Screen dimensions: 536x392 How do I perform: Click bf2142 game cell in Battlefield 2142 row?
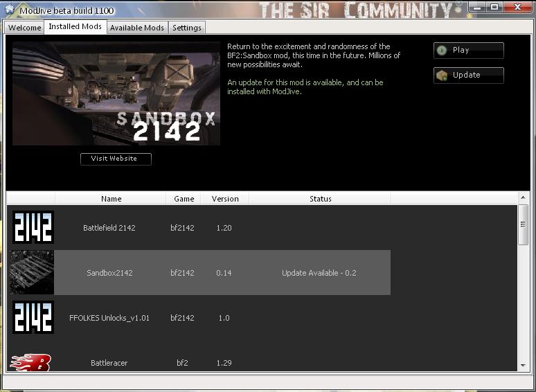pos(182,228)
